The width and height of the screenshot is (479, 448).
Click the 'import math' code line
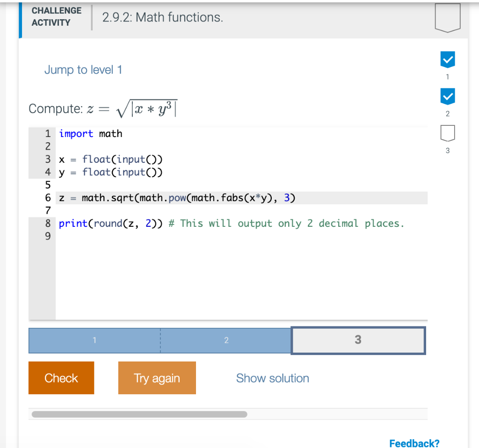(90, 134)
